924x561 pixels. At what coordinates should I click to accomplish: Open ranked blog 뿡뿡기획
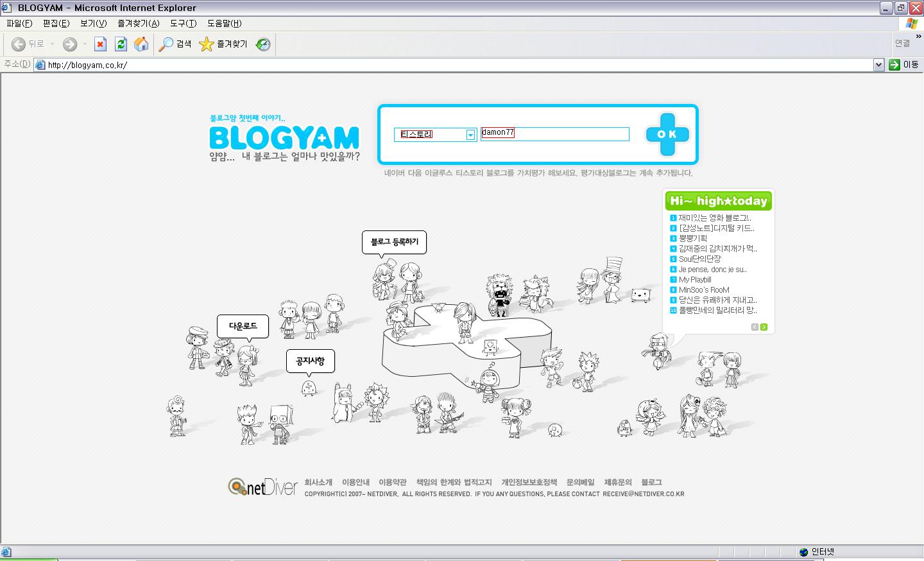pyautogui.click(x=693, y=239)
